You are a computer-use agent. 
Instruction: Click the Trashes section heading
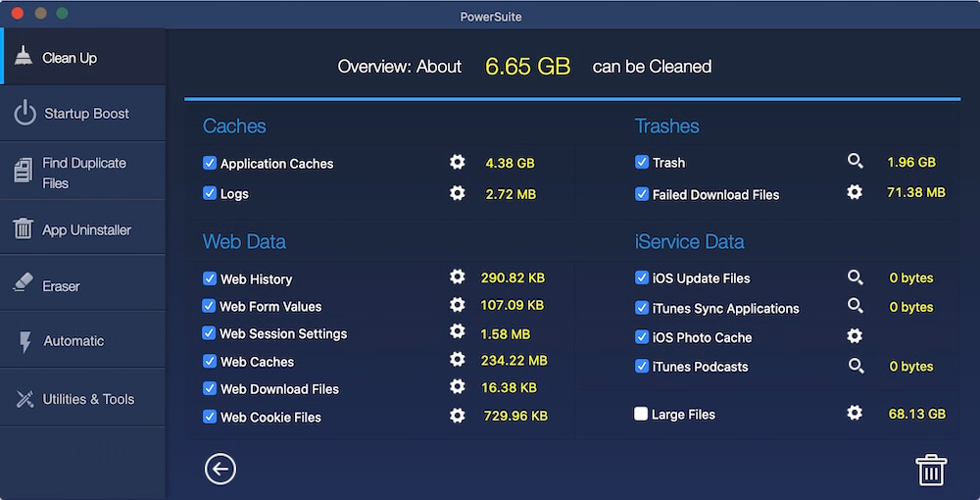(666, 126)
